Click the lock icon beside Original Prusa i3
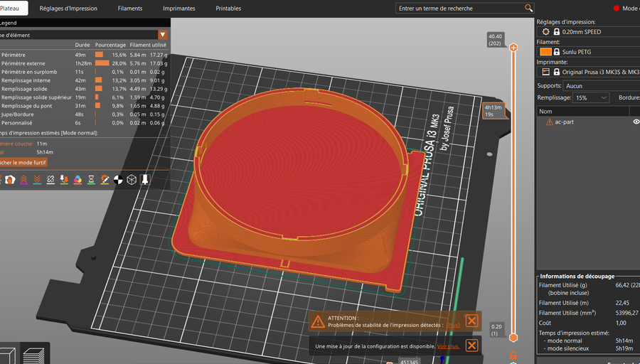Screen dimensions: 640x364 [556, 72]
